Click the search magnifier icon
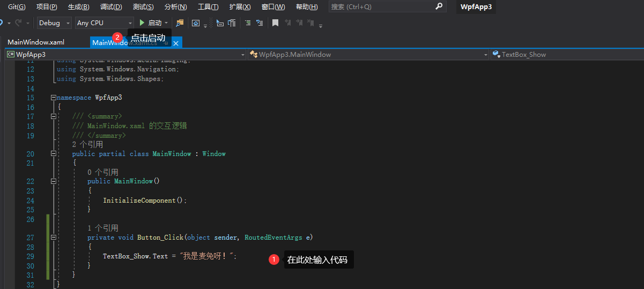The width and height of the screenshot is (644, 289). (x=439, y=7)
